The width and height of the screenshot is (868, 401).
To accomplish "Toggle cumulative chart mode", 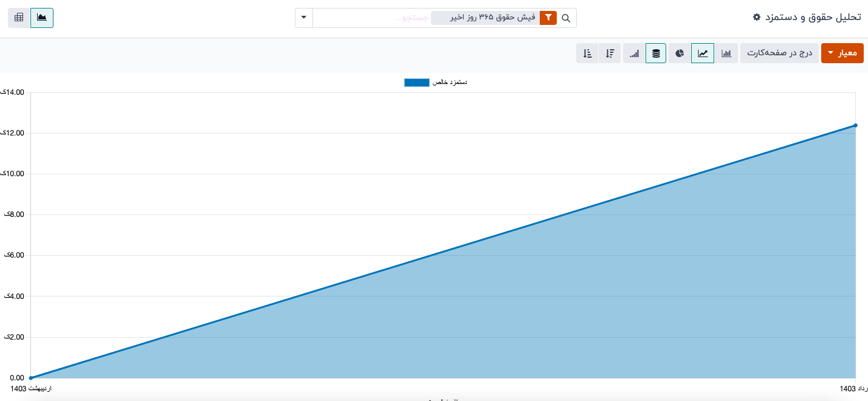I will tap(634, 53).
